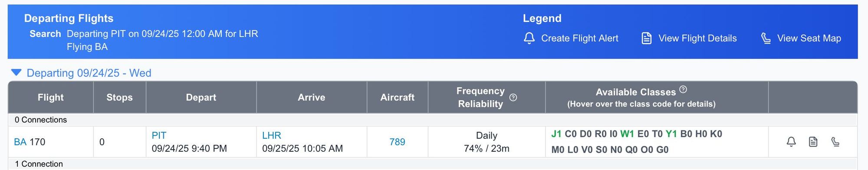
Task: Create a flight alert for BA 170
Action: point(791,142)
